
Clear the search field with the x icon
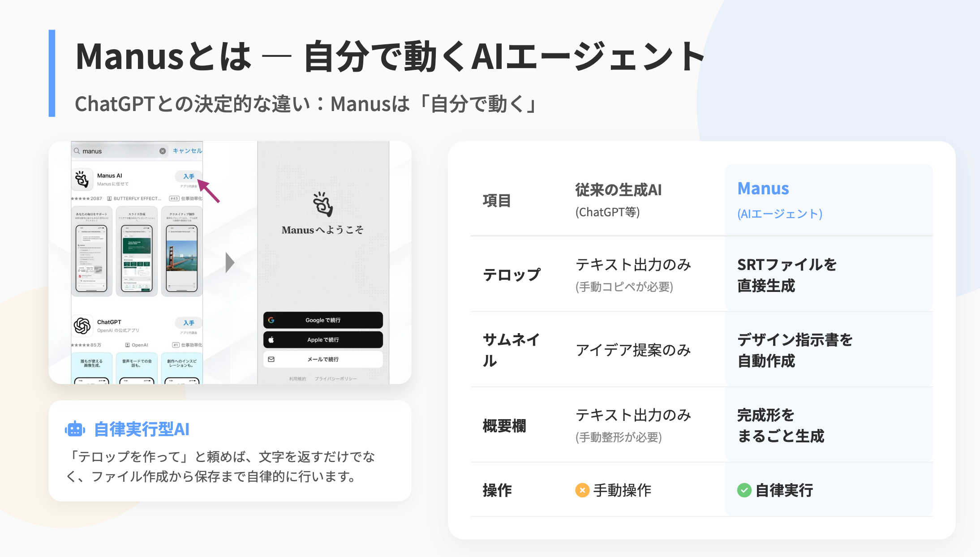163,151
